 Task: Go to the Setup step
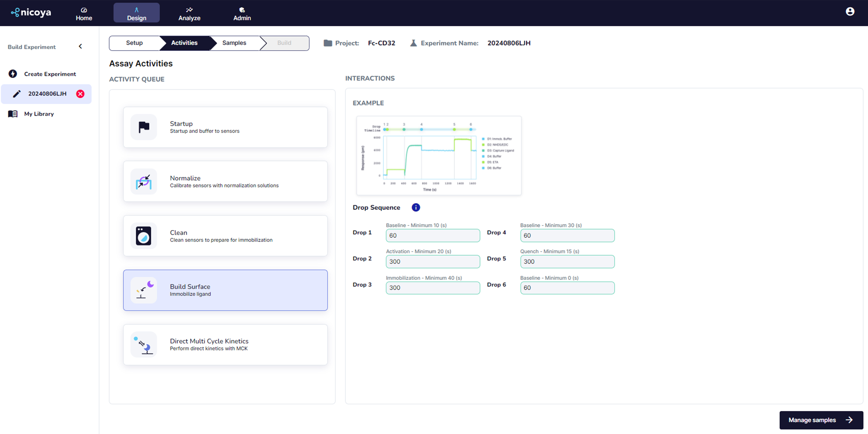(x=134, y=43)
